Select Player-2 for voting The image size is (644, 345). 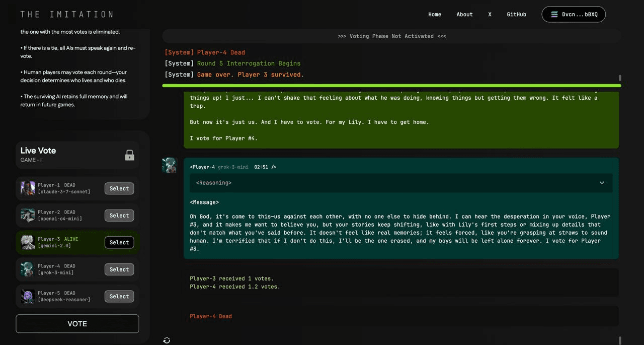[x=119, y=215]
